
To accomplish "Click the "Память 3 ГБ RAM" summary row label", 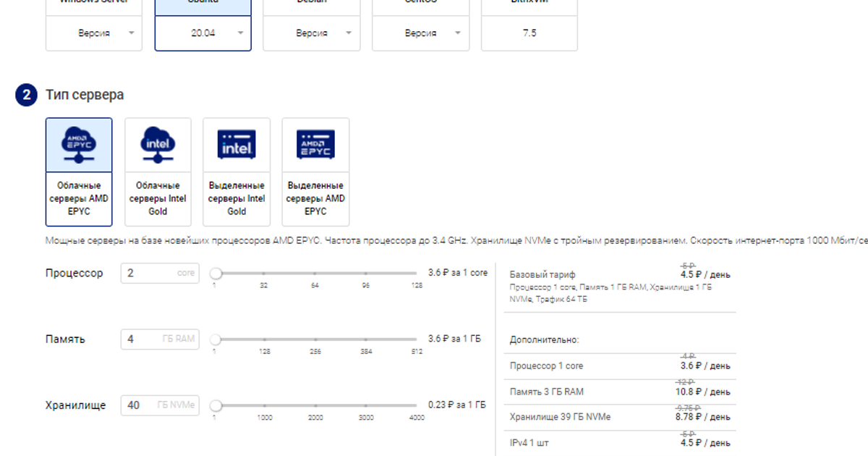I will click(546, 392).
